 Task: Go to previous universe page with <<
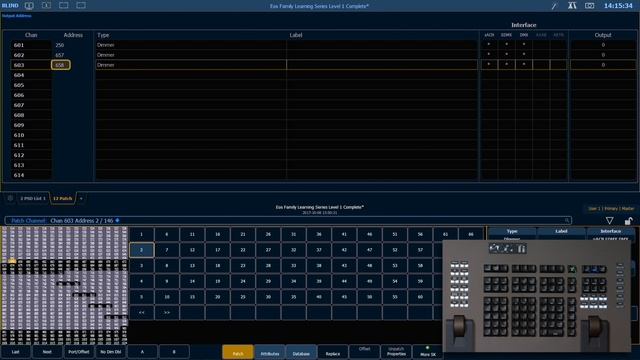coord(141,313)
